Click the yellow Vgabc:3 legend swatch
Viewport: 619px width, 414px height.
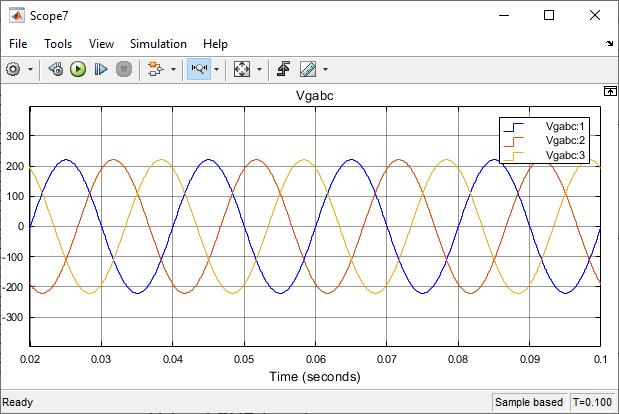(x=513, y=155)
